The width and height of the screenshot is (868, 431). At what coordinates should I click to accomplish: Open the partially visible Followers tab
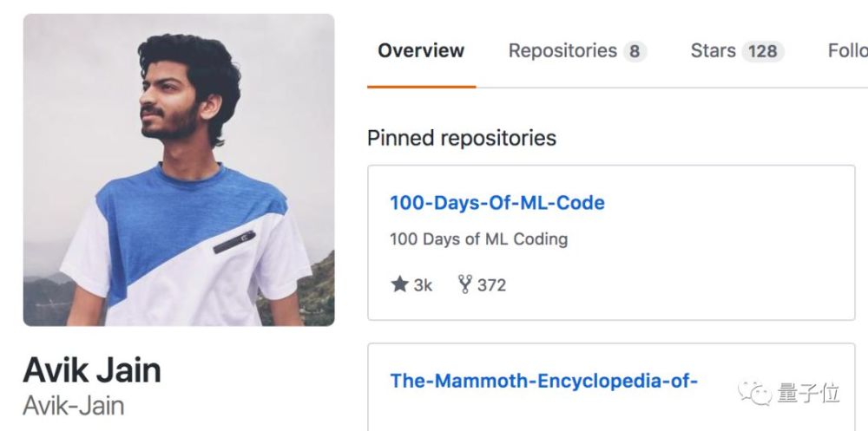(x=847, y=50)
